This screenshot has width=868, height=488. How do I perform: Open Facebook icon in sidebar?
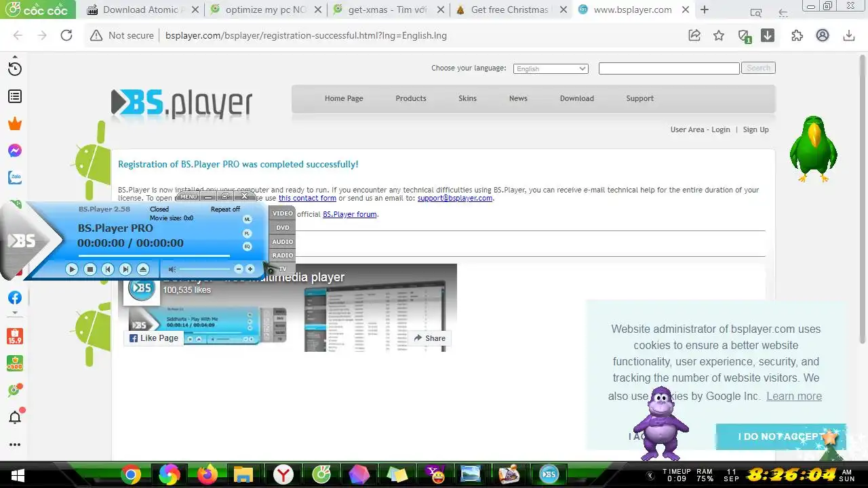point(15,298)
